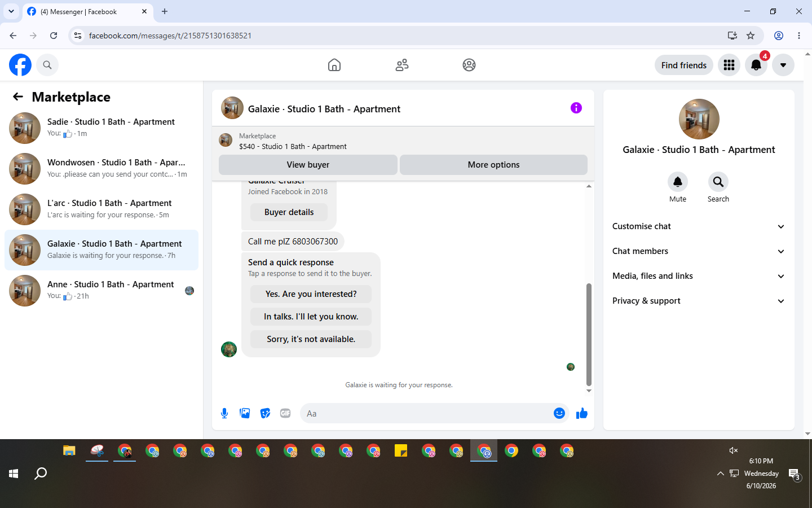Choose a sticker with the sticker icon
812x508 pixels.
click(265, 413)
